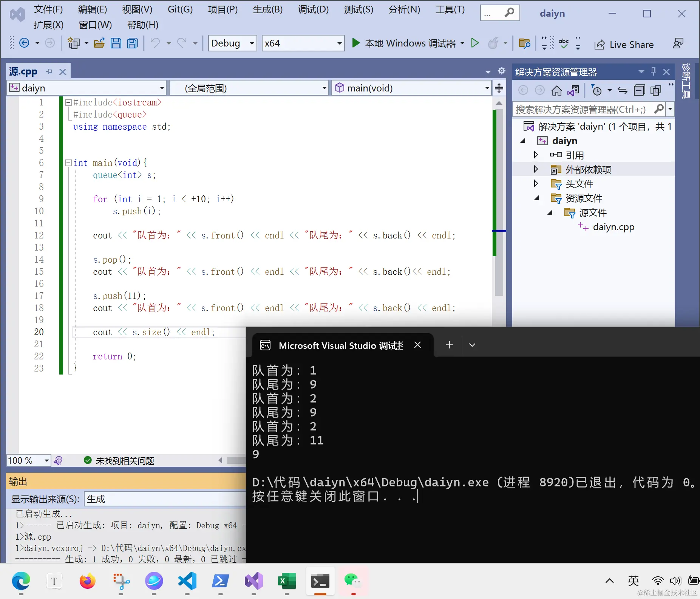
Task: Undo the last edit
Action: [155, 43]
